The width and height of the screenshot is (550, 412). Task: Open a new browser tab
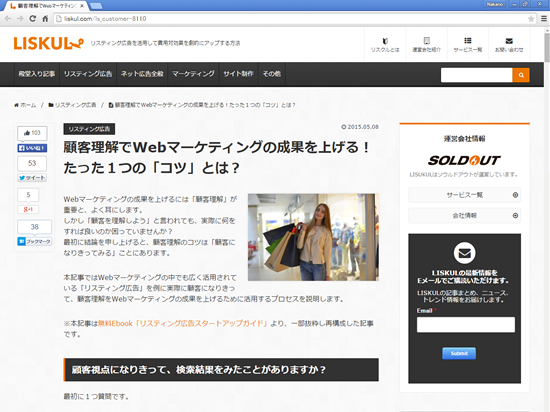point(96,6)
